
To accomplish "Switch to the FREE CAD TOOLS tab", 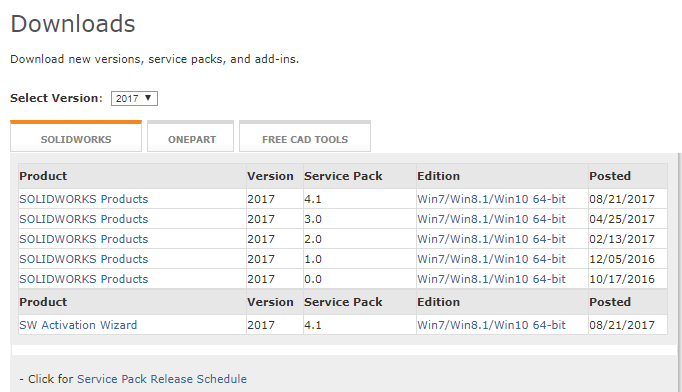I will (305, 137).
